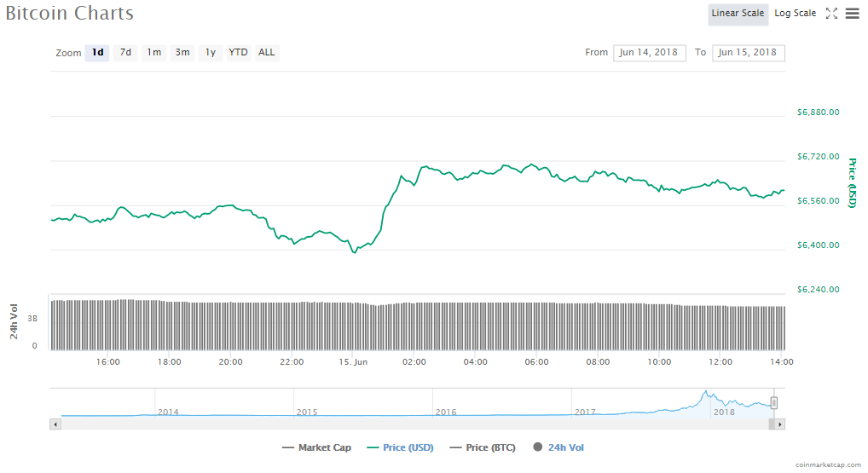The image size is (868, 473).
Task: Show ALL time range
Action: [267, 53]
